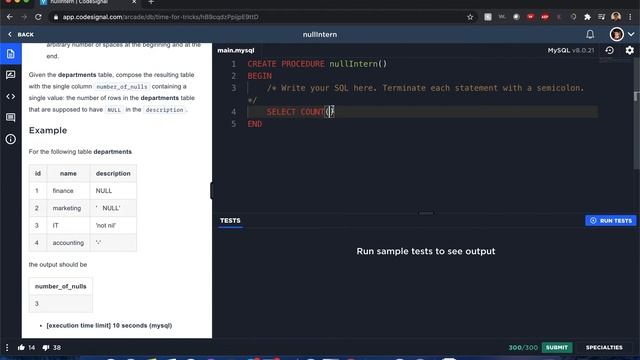640x360 pixels.
Task: Click browser back arrow
Action: (10, 17)
